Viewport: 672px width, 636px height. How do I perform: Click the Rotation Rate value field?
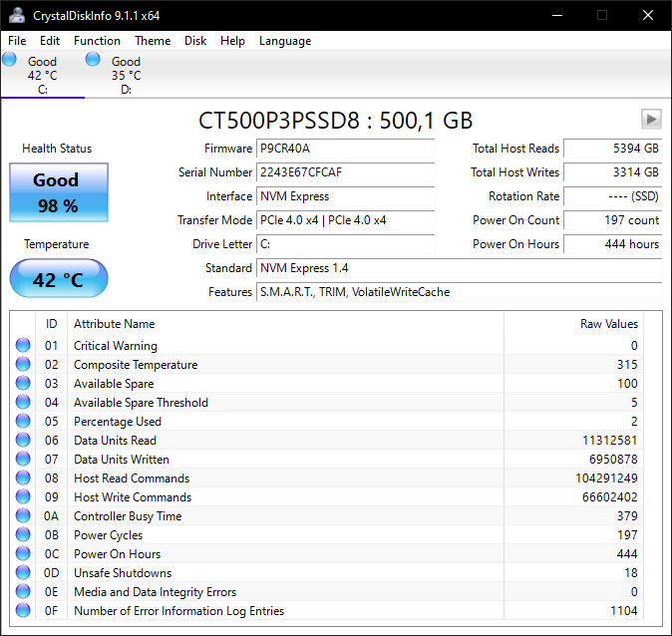coord(613,196)
